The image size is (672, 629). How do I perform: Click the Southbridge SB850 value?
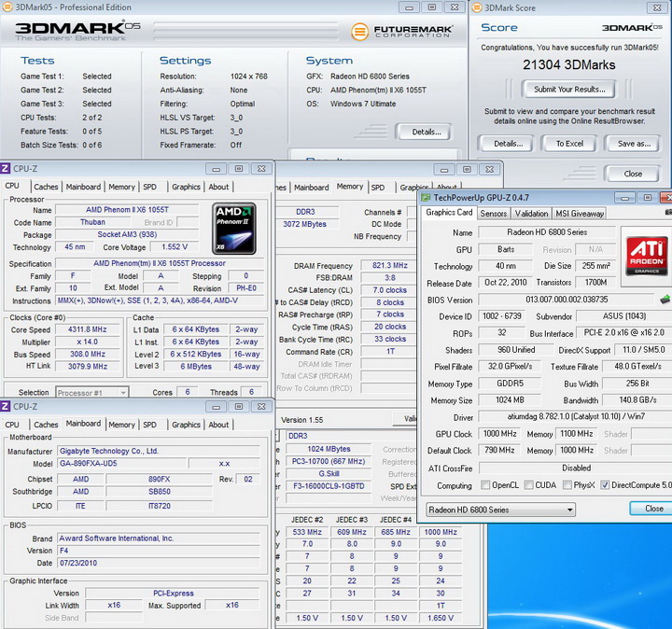[x=159, y=492]
